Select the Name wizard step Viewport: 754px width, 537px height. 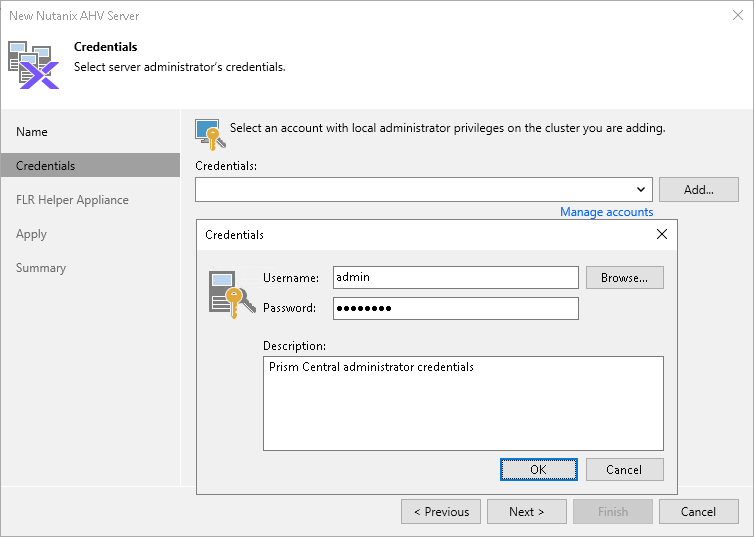(32, 132)
